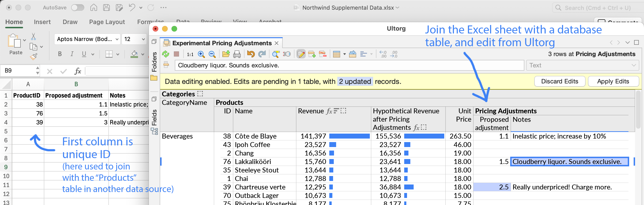Toggle Italic formatting in Excel
The width and height of the screenshot is (644, 205).
72,54
